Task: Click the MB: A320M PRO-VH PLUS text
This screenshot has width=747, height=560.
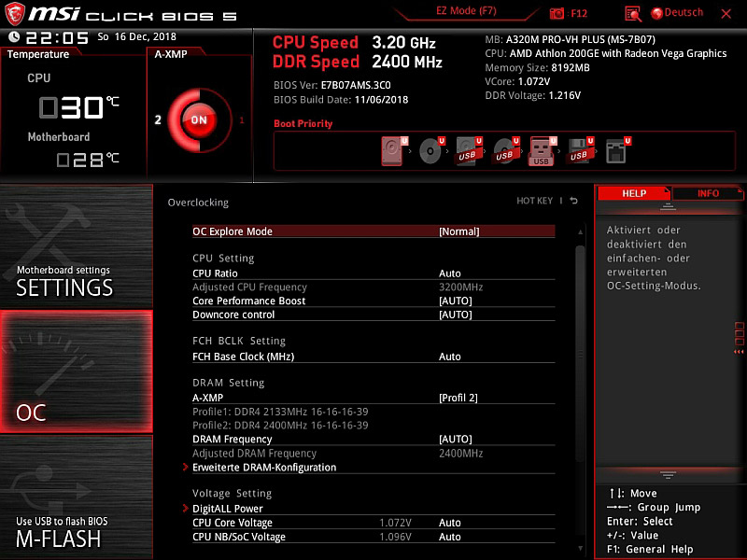Action: (x=570, y=39)
